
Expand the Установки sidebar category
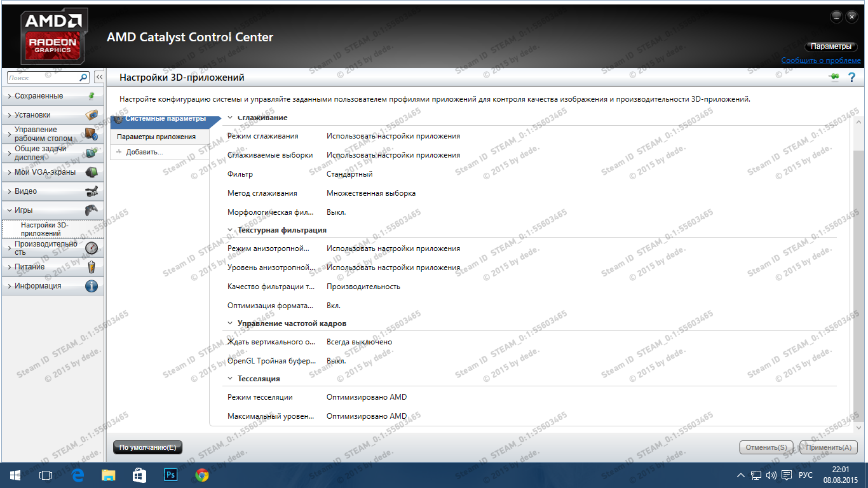(52, 115)
